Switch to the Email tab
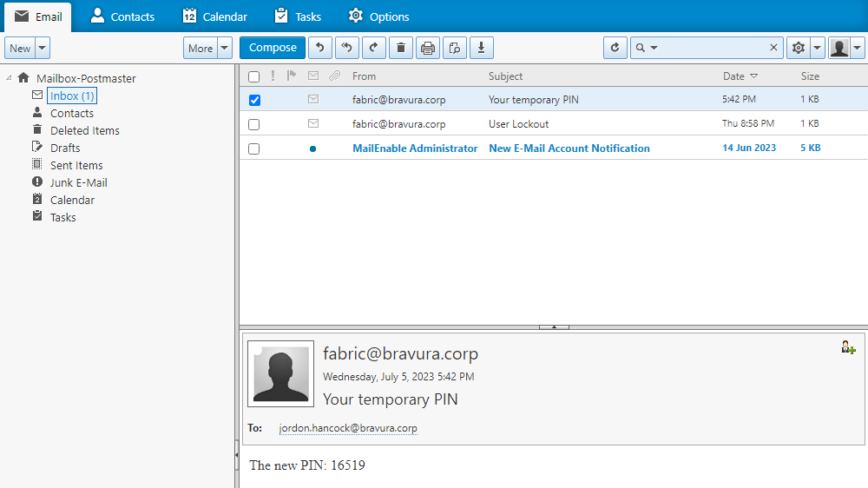 pyautogui.click(x=38, y=16)
